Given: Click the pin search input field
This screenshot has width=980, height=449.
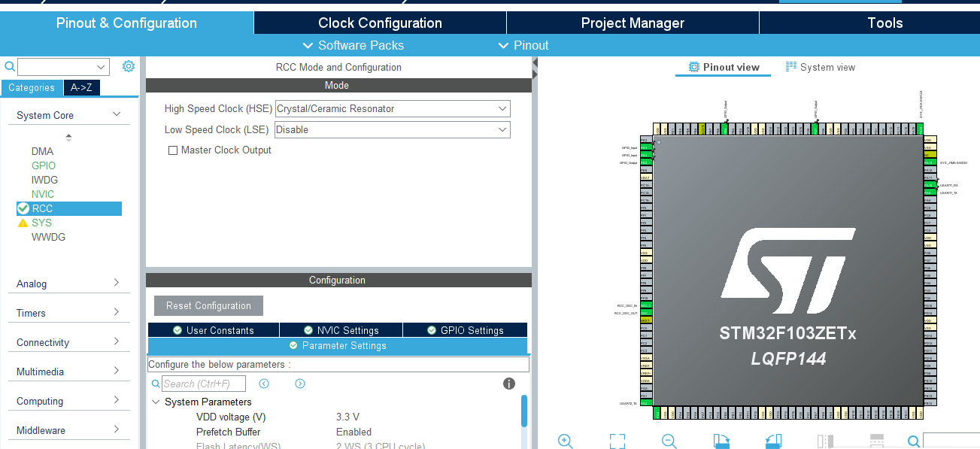Looking at the screenshot, I should point(951,441).
